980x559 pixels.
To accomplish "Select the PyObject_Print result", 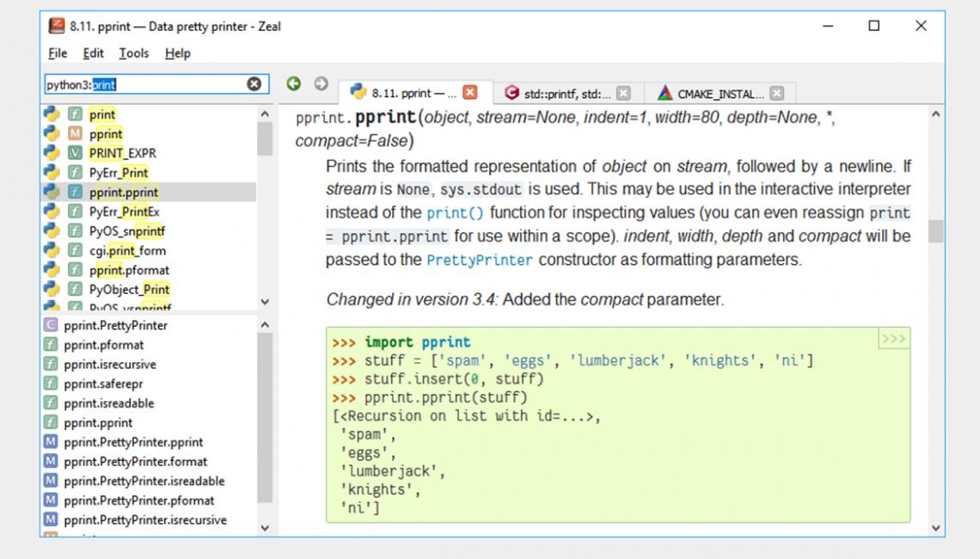I will click(149, 290).
